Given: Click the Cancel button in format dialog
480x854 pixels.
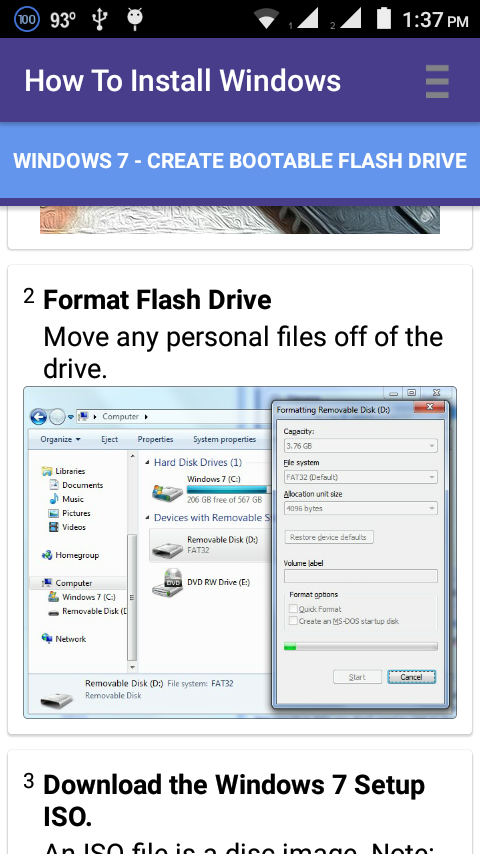Looking at the screenshot, I should 411,677.
